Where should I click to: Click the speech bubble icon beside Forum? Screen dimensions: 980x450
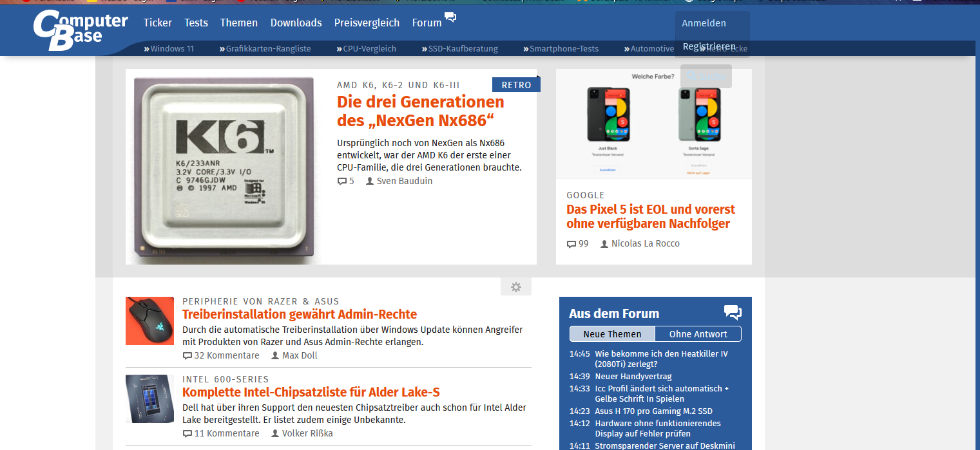450,17
